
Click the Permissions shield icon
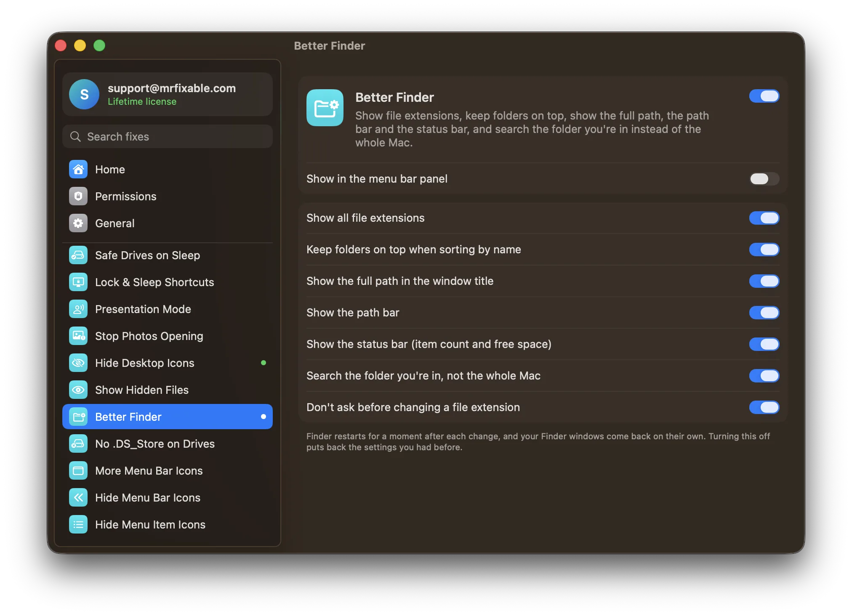coord(78,196)
